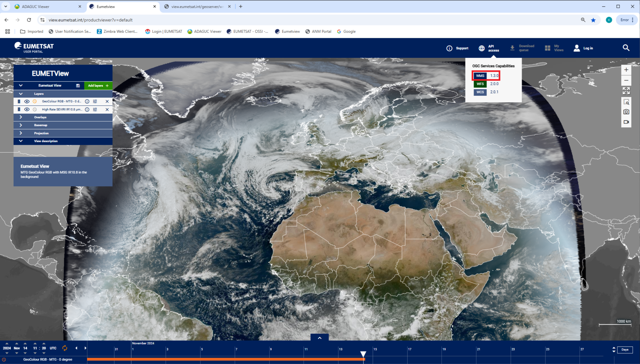Start recording with video camera icon

(x=626, y=122)
